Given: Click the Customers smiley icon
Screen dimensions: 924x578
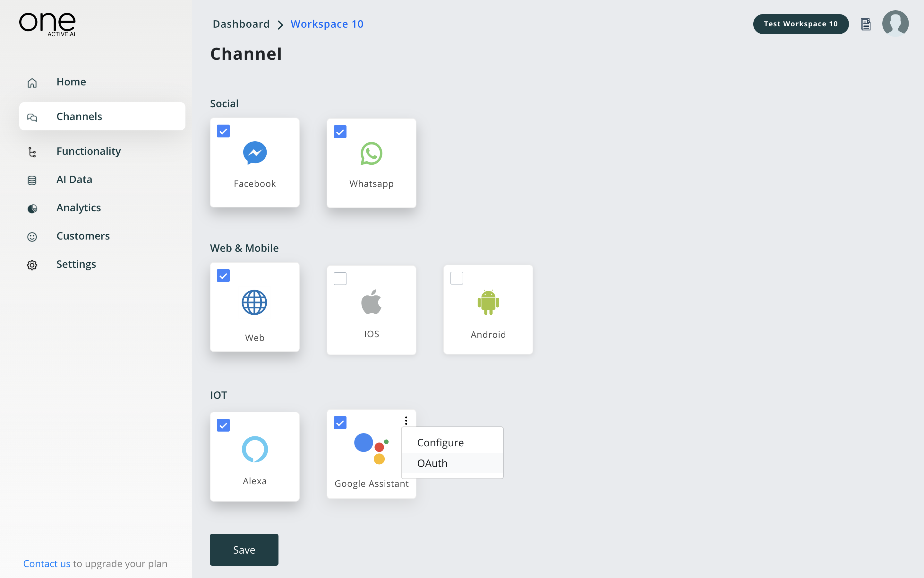Looking at the screenshot, I should click(x=32, y=237).
